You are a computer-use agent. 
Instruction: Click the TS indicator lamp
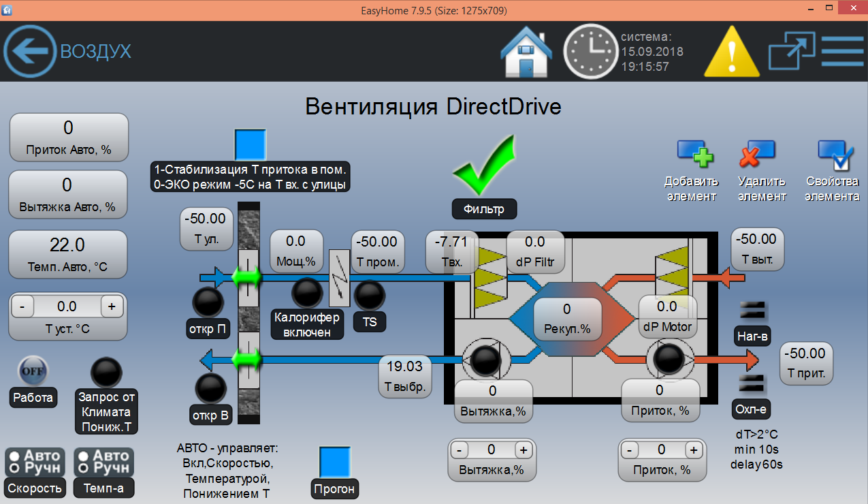click(370, 296)
